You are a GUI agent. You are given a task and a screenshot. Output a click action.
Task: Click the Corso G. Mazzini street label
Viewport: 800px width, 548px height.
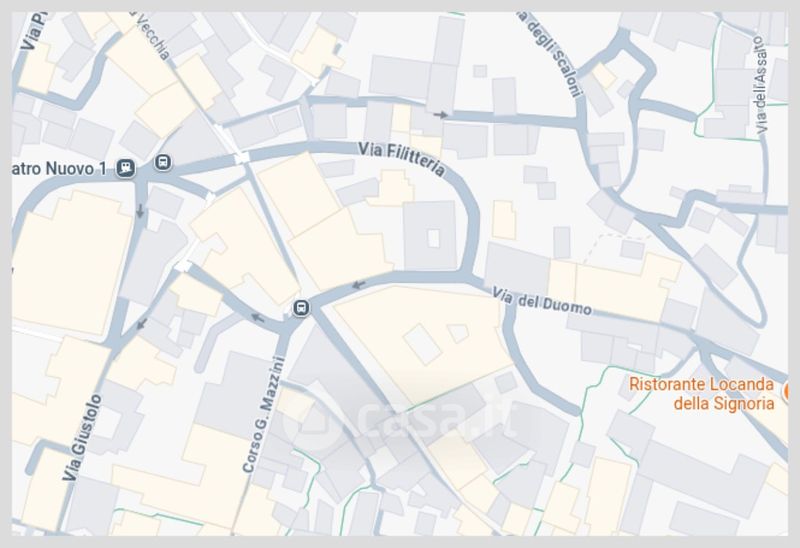(x=263, y=415)
